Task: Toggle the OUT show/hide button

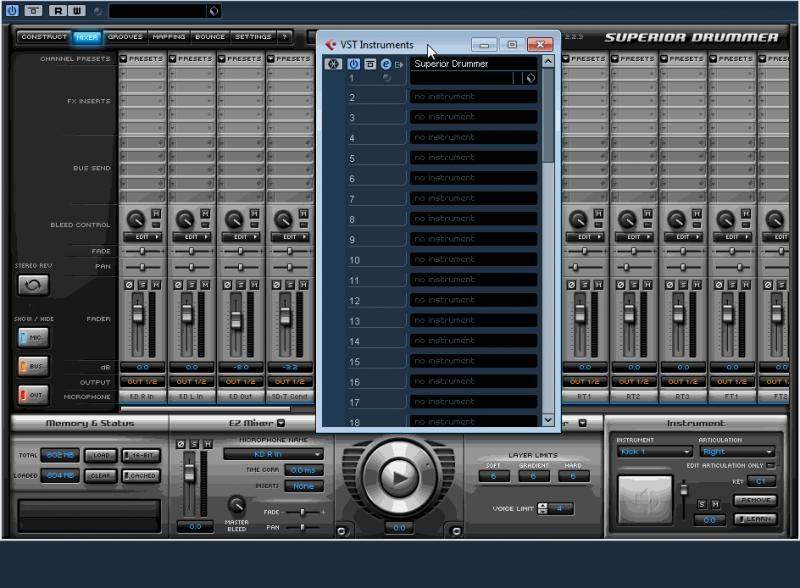Action: 34,395
